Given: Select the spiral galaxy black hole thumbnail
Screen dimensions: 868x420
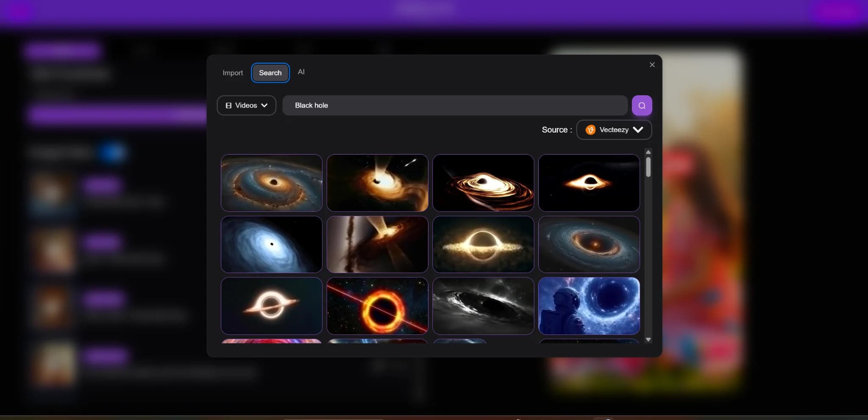Looking at the screenshot, I should point(271,183).
